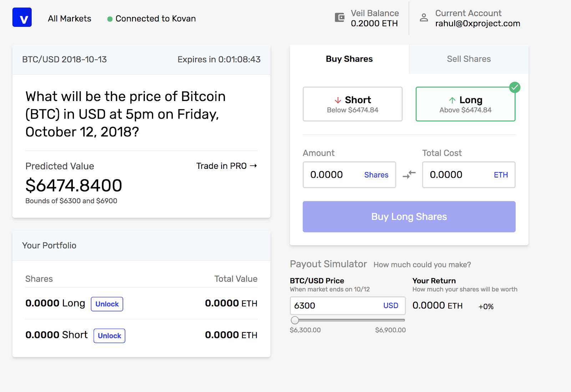Unlock the Long shares
This screenshot has height=392, width=571.
[x=107, y=304]
